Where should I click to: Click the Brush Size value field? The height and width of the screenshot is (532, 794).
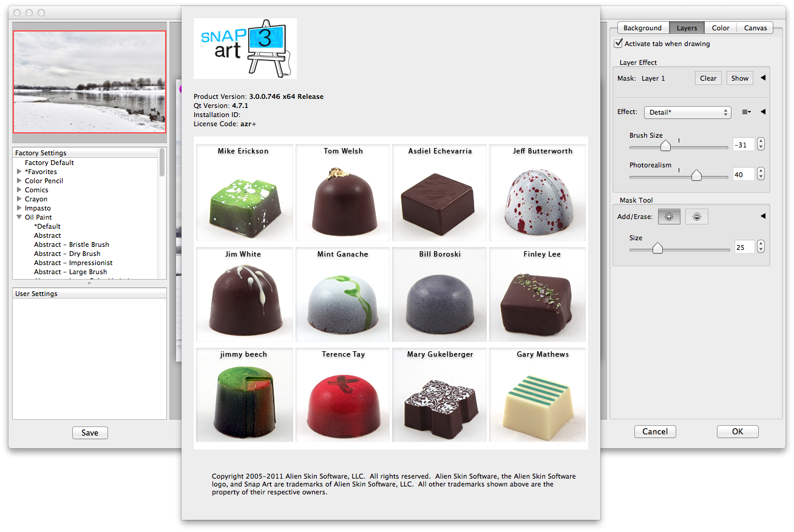(743, 144)
